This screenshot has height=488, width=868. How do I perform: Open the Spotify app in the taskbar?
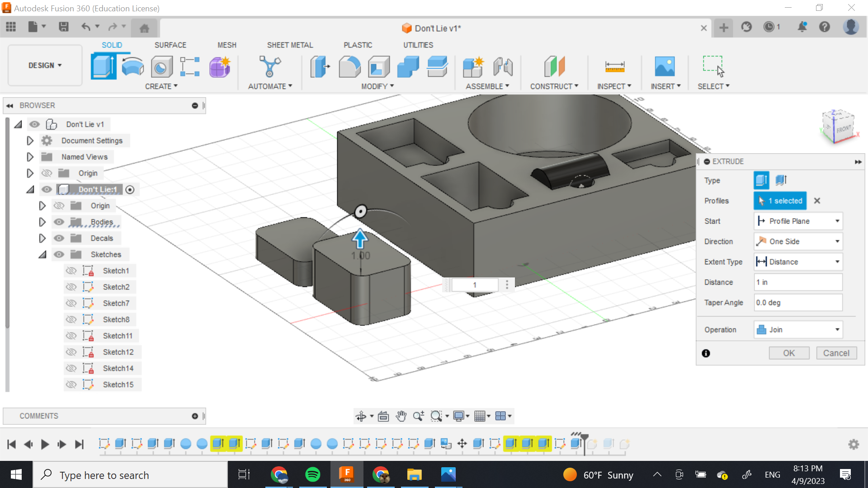313,474
